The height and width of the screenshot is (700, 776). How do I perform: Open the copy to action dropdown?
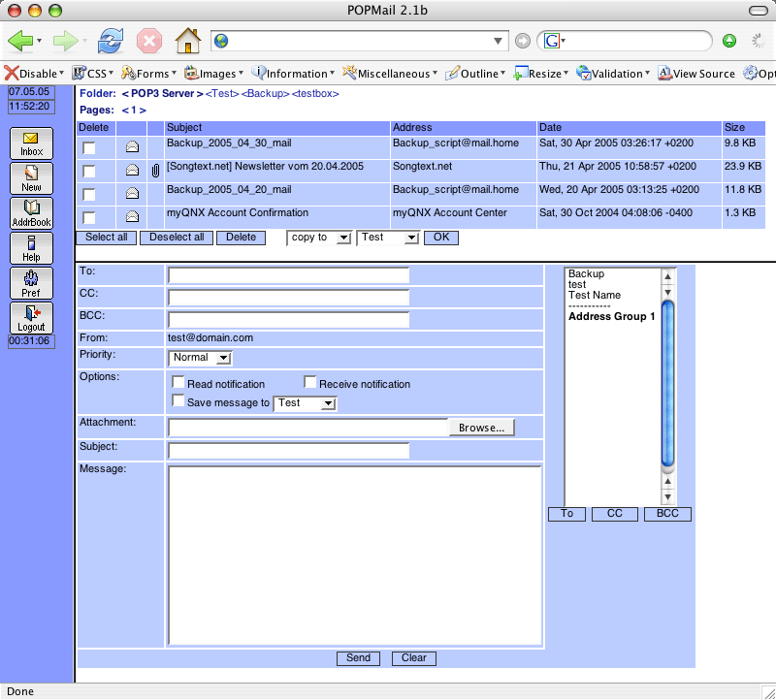pos(319,238)
